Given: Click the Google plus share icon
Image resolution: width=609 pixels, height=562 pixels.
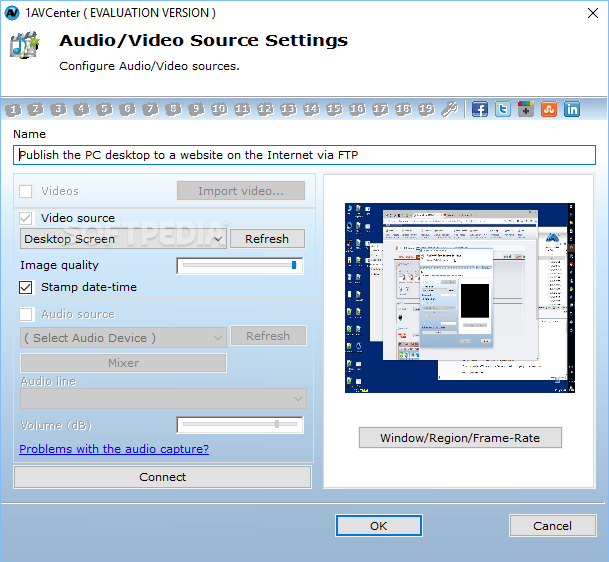Looking at the screenshot, I should 525,109.
